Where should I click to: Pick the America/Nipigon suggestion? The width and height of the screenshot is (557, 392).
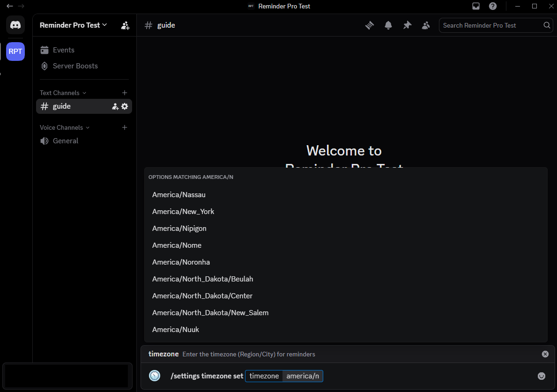[346, 228]
